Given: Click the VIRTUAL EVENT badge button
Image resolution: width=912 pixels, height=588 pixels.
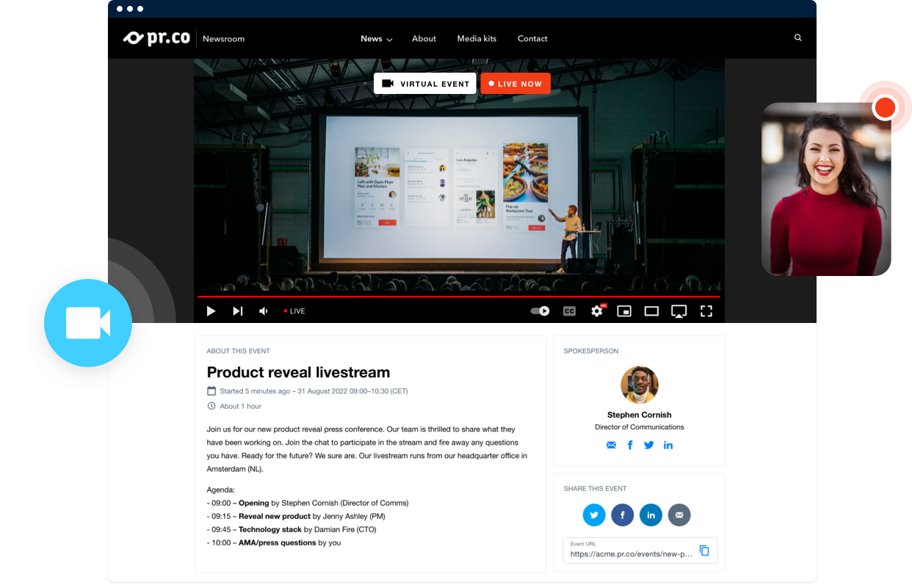Looking at the screenshot, I should (x=425, y=84).
